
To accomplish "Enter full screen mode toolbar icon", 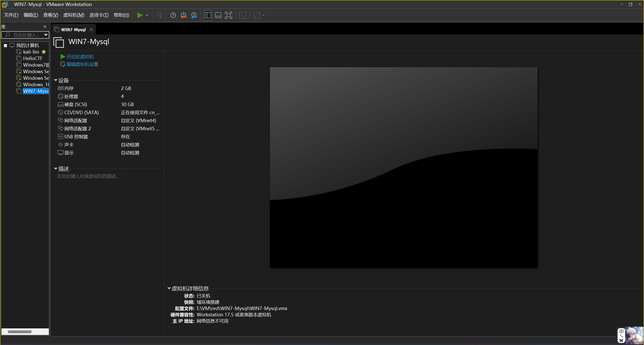I will click(228, 15).
